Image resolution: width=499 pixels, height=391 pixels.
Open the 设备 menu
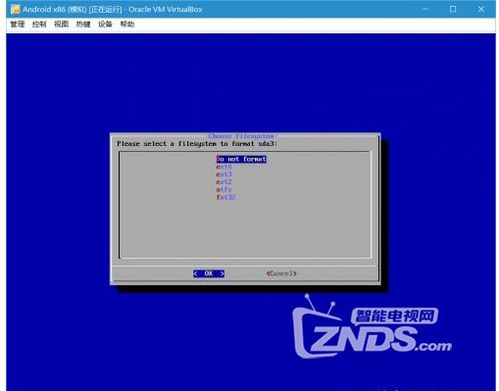click(105, 24)
